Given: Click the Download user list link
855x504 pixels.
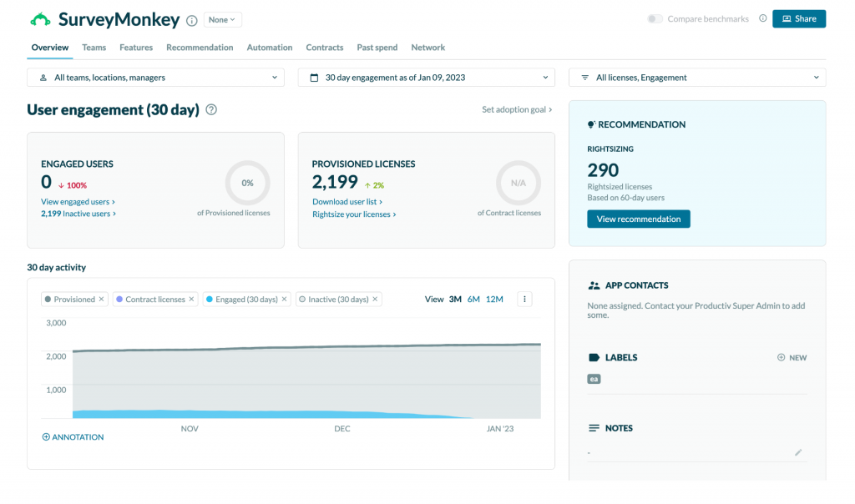Looking at the screenshot, I should click(347, 202).
